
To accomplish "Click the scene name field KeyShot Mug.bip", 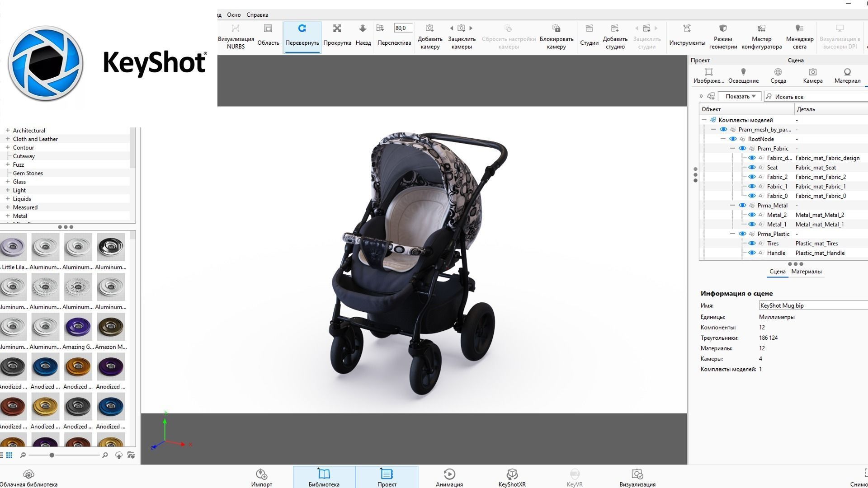I will tap(813, 305).
